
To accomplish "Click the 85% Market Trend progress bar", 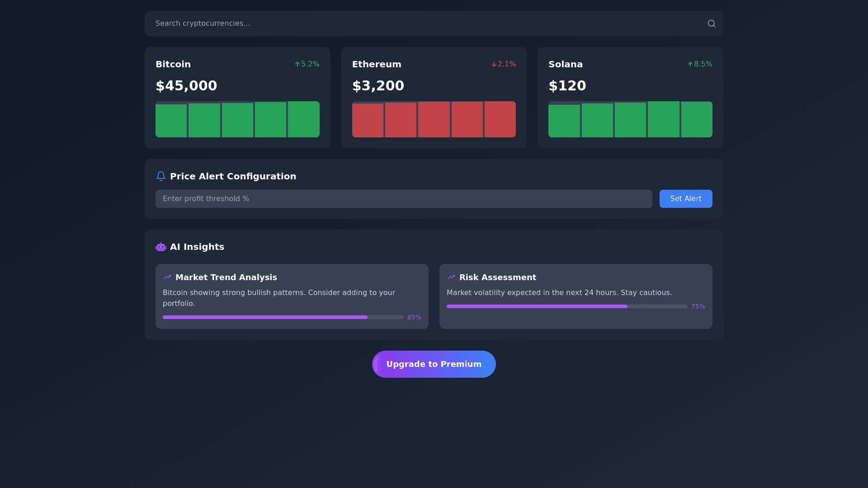I will tap(283, 317).
